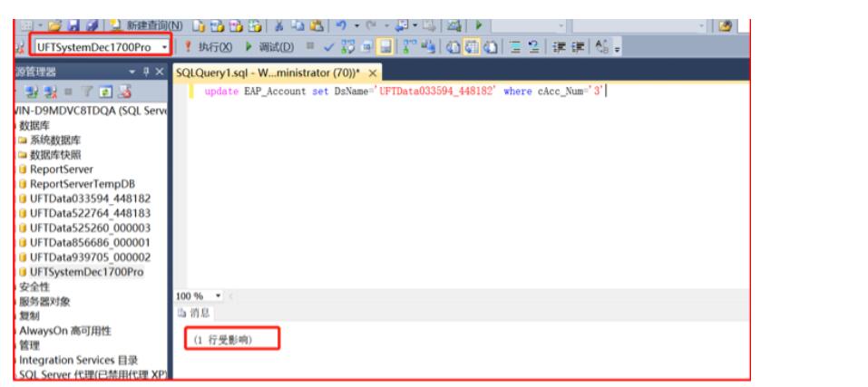
Task: Click the '1 行受影响' message text
Action: point(223,341)
